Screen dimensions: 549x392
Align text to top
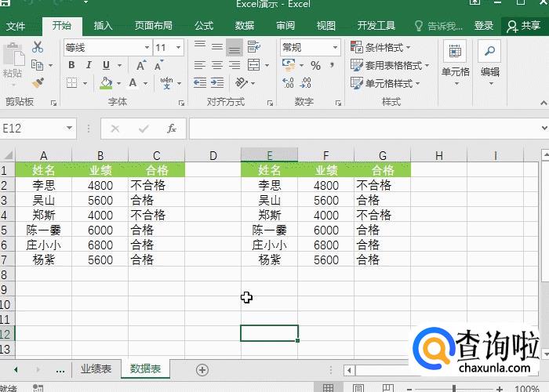pyautogui.click(x=200, y=47)
